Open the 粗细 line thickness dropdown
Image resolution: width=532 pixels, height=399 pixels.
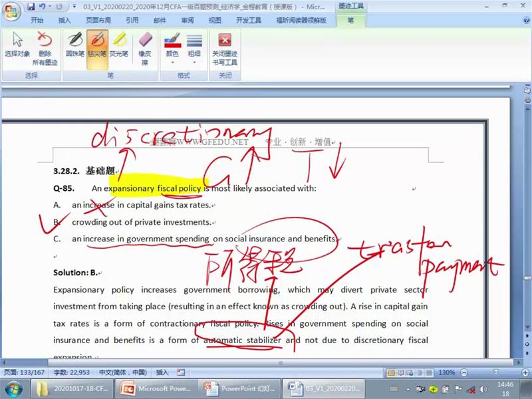(194, 48)
